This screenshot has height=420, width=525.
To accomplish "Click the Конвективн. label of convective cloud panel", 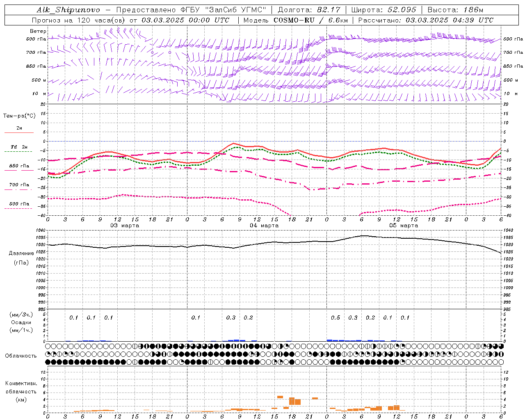I will pos(21,383).
